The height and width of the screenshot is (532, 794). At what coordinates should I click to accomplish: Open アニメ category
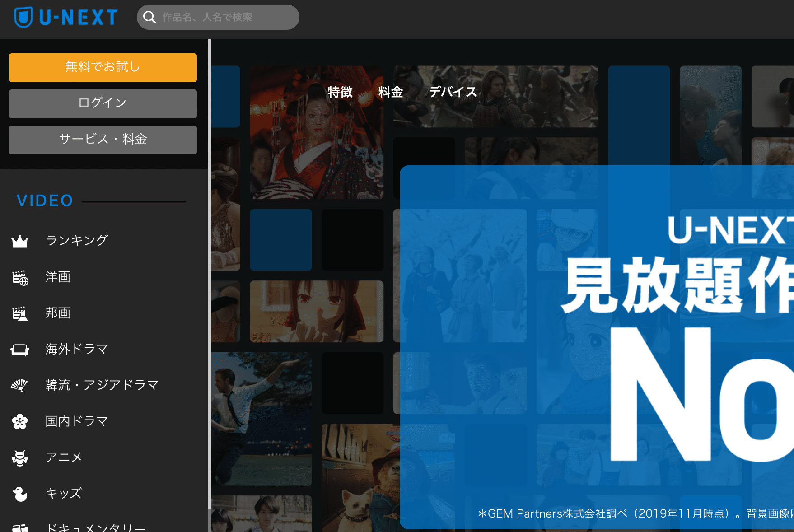[64, 457]
